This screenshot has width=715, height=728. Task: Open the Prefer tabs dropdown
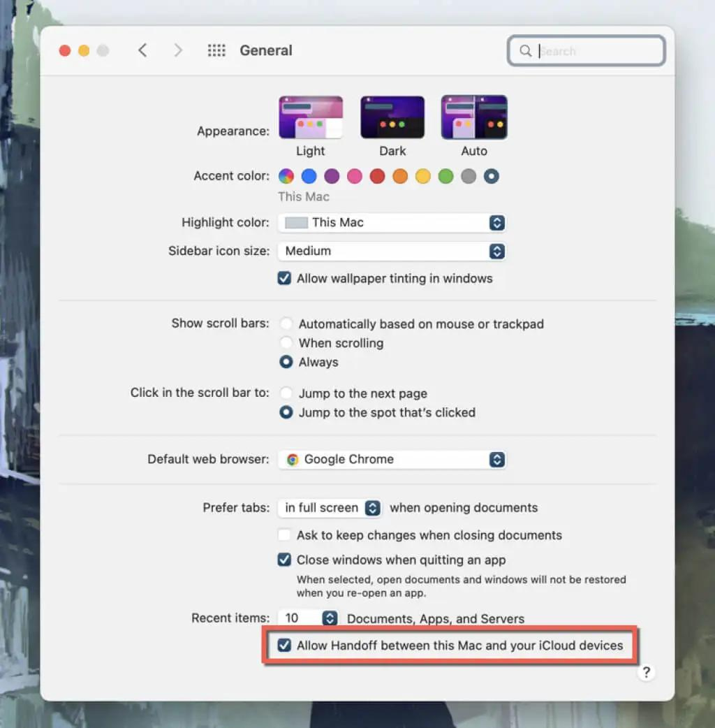point(330,508)
